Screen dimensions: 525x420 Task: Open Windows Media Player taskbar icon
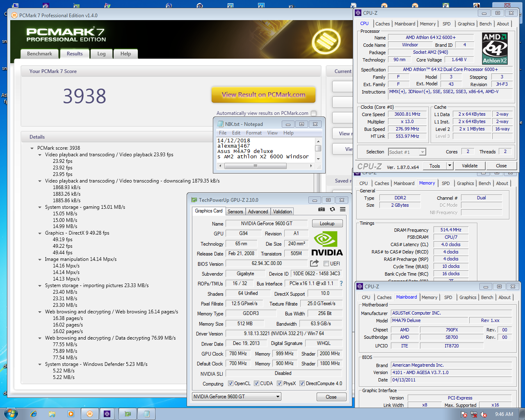71,414
